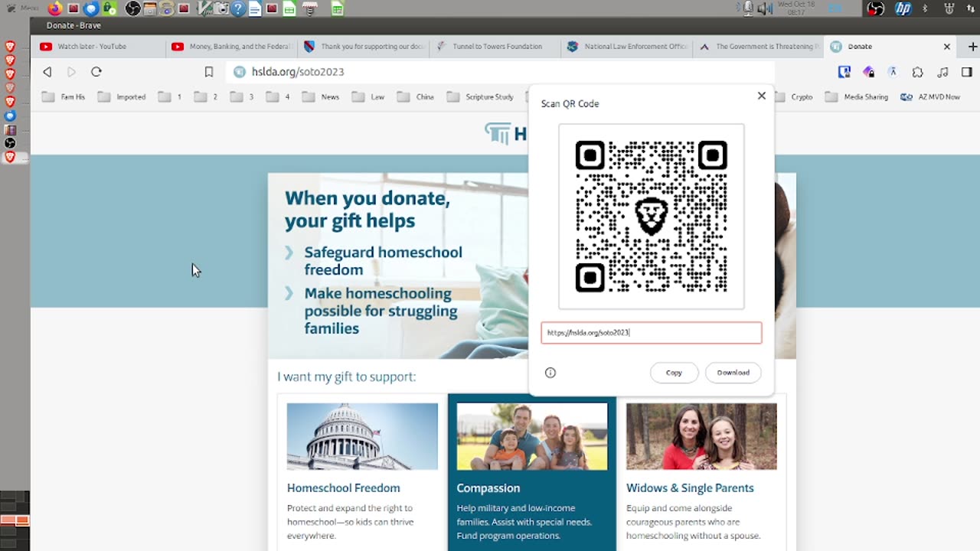980x551 pixels.
Task: Close the Scan QR Code dialog
Action: pyautogui.click(x=761, y=96)
